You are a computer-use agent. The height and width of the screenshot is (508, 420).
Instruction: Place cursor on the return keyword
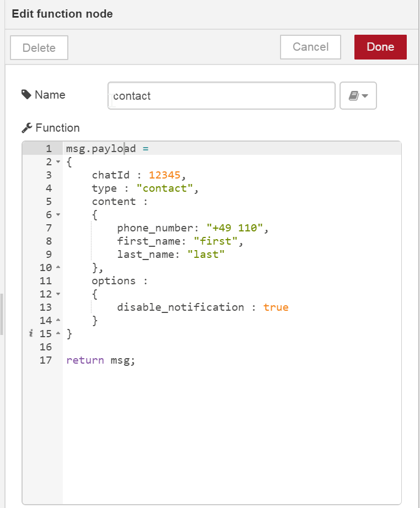point(85,360)
